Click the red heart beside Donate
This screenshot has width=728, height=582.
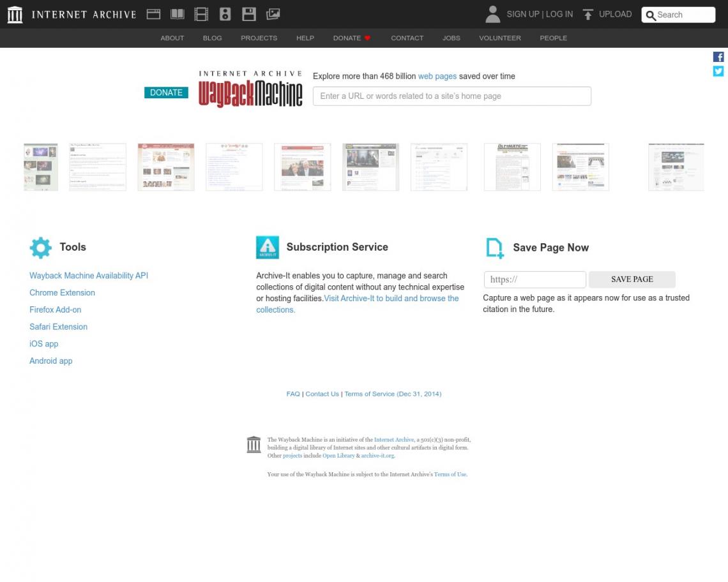point(367,38)
